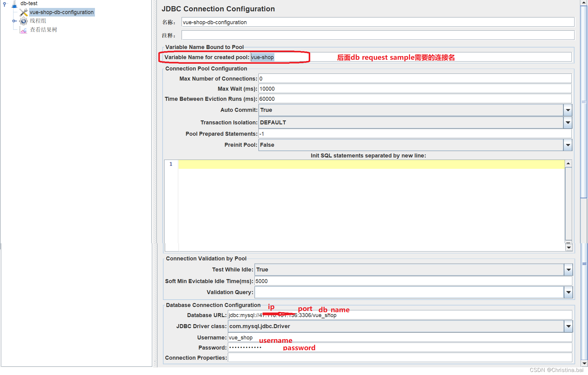Collapse the db-test root node
Screen dimensions: 588x375
[5, 4]
